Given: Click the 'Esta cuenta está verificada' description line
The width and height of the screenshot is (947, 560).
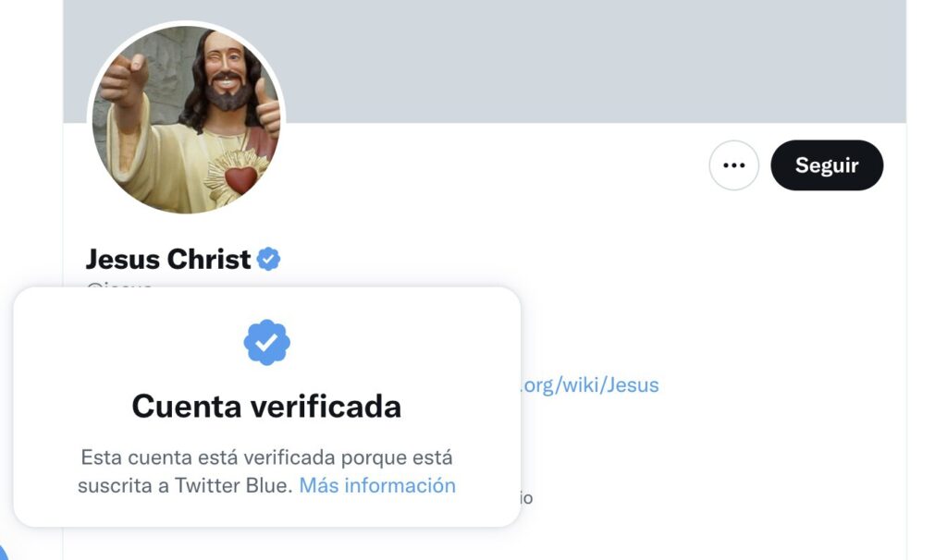Looking at the screenshot, I should [266, 457].
